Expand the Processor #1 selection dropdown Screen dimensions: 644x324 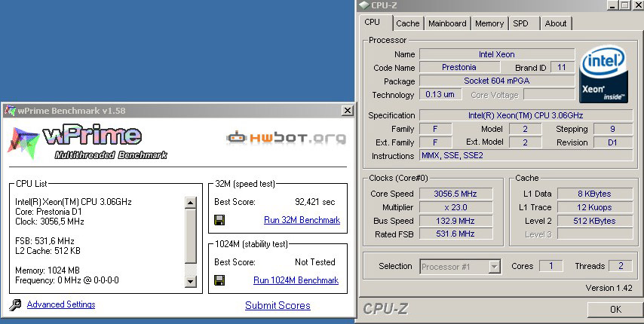tap(494, 267)
